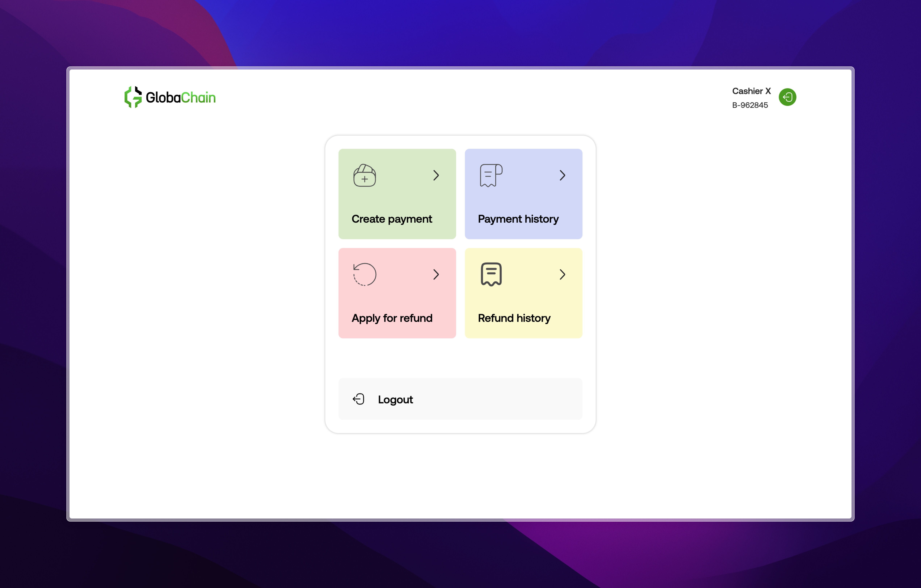Open the Refund history chevron arrow
Viewport: 921px width, 588px height.
pos(562,274)
